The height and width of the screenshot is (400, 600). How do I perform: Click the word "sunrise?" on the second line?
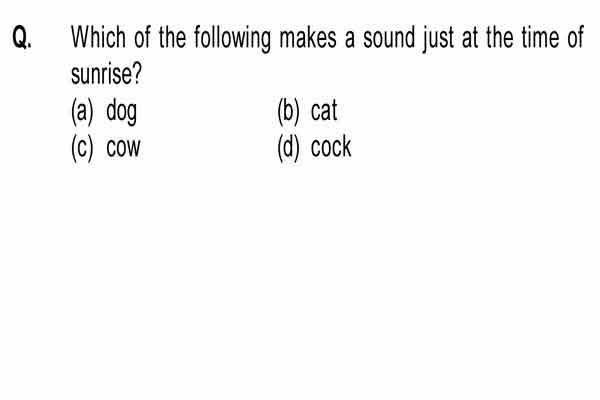click(106, 74)
